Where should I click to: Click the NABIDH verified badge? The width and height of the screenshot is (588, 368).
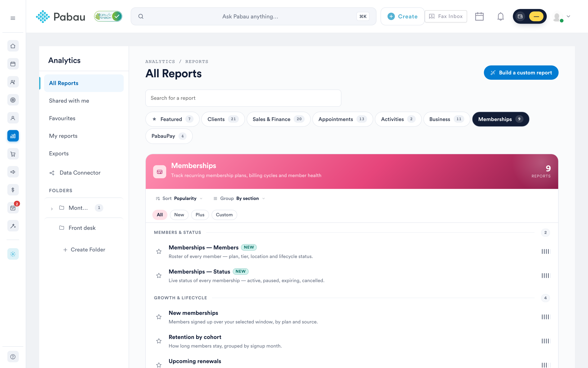point(108,16)
